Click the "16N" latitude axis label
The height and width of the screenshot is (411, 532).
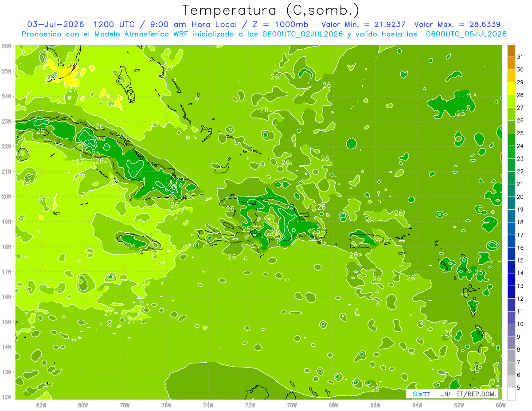6,297
